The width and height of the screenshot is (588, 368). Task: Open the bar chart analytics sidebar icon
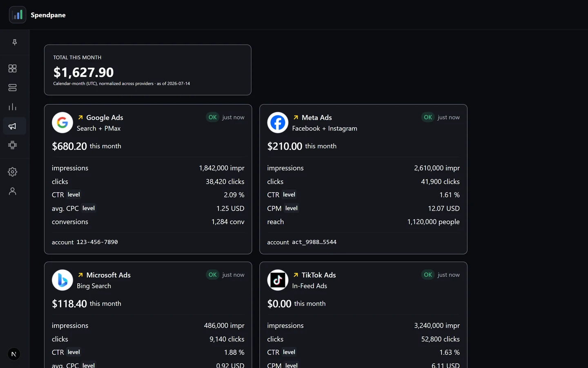[13, 107]
